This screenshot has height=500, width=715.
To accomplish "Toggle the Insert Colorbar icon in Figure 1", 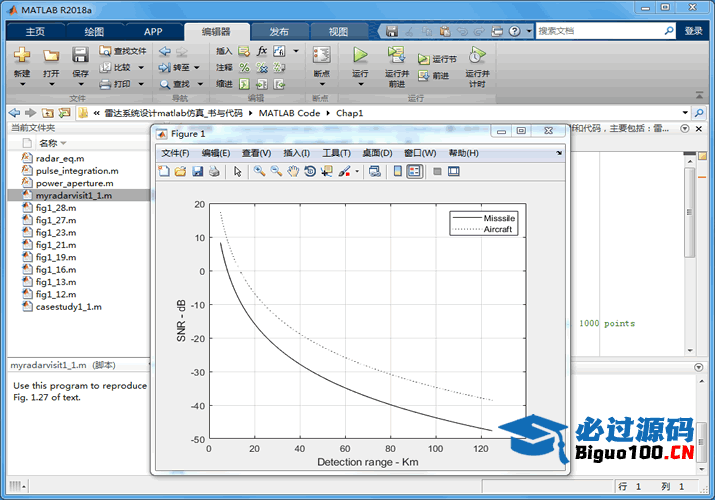I will (x=398, y=171).
